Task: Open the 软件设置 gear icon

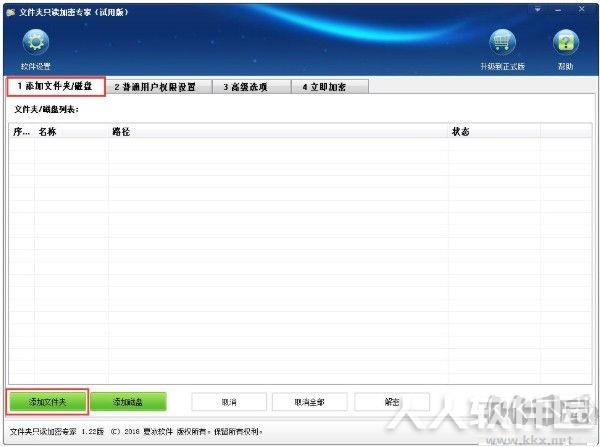Action: [x=36, y=42]
